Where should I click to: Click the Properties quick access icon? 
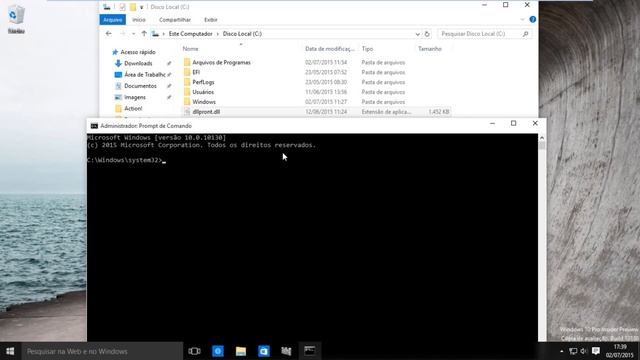(122, 7)
